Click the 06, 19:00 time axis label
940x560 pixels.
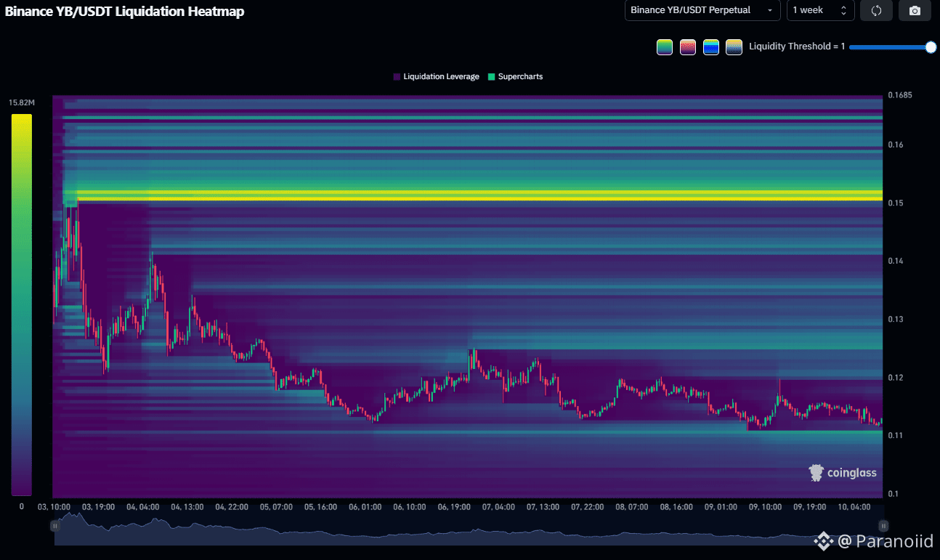[x=455, y=506]
